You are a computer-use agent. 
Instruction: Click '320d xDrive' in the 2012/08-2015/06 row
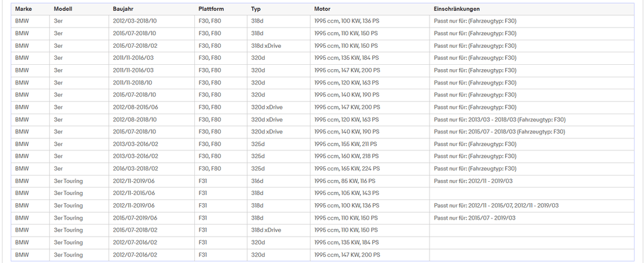pos(267,107)
